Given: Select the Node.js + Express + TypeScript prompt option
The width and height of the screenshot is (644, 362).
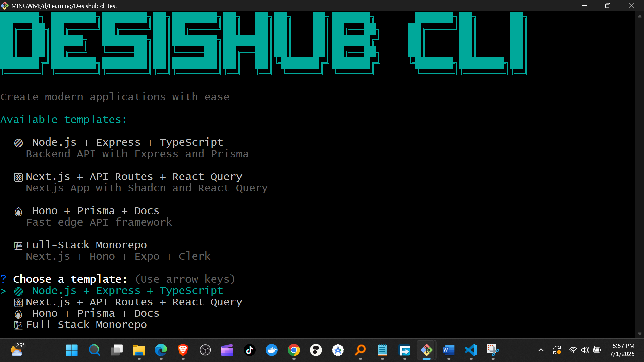Looking at the screenshot, I should click(x=119, y=291).
